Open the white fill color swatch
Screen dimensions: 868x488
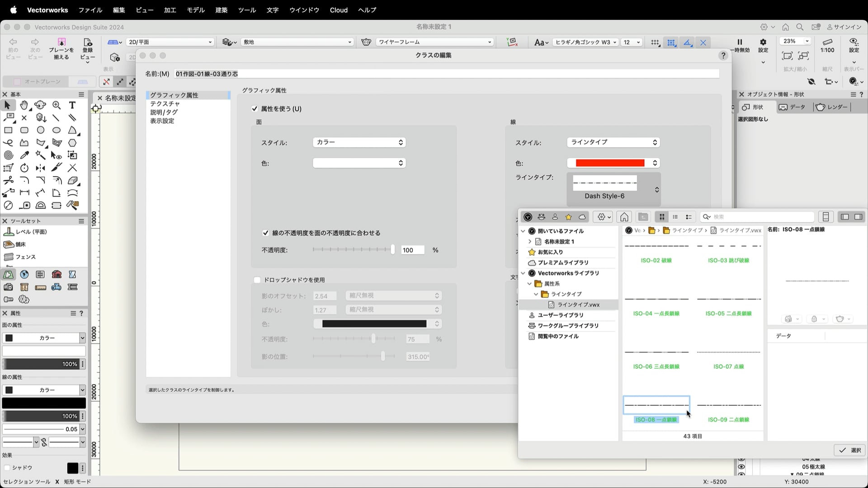point(359,163)
